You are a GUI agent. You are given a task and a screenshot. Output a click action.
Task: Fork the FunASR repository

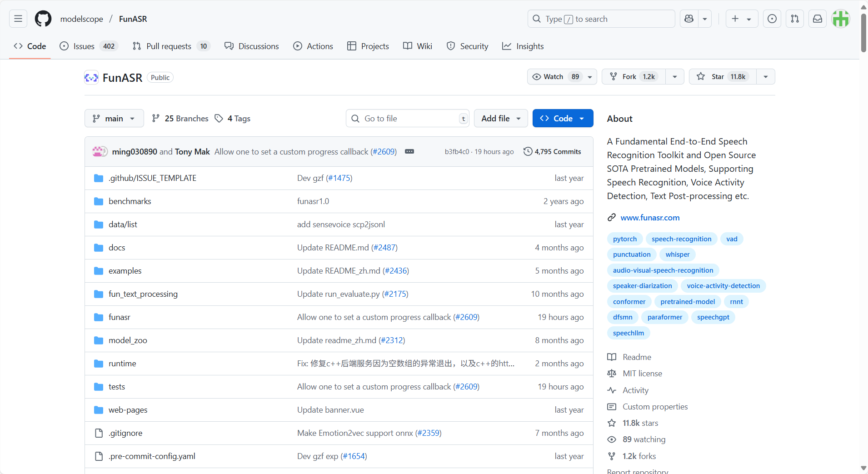coord(634,76)
